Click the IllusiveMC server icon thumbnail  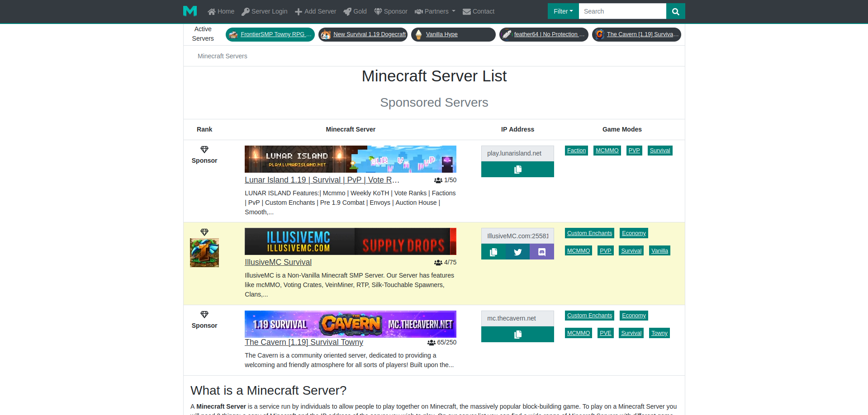tap(204, 253)
